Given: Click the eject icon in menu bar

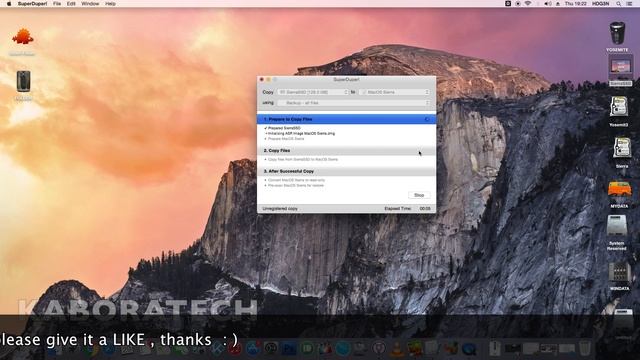Looking at the screenshot, I should click(558, 4).
